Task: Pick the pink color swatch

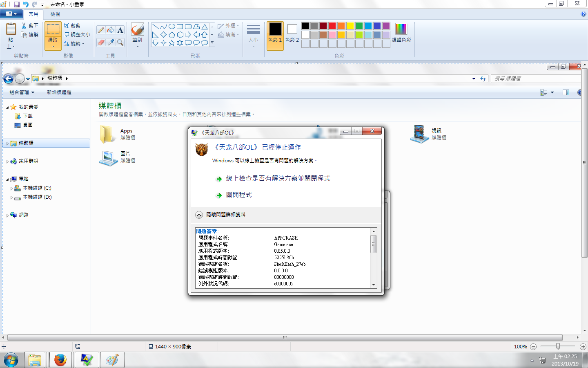Action: point(332,35)
